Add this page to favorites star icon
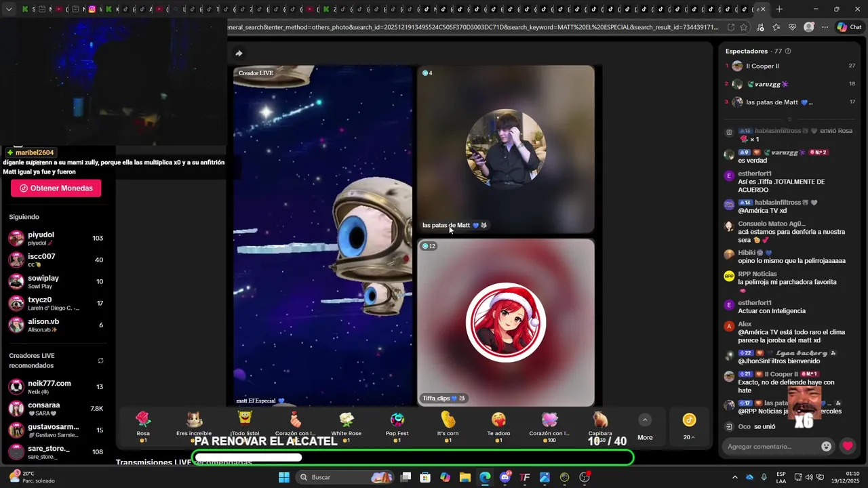The height and width of the screenshot is (488, 868). click(x=744, y=27)
